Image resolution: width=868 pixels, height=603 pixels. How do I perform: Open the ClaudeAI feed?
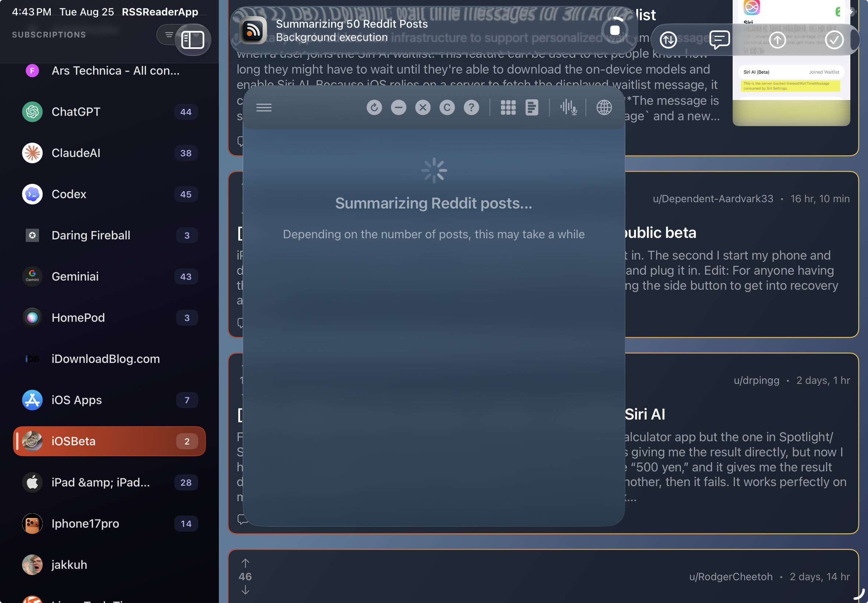coord(110,153)
